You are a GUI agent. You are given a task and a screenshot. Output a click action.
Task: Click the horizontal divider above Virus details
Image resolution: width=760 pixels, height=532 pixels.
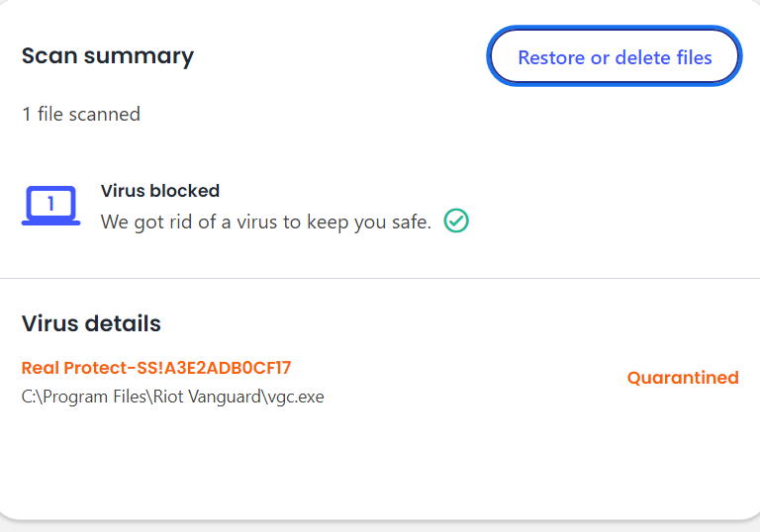click(x=380, y=279)
